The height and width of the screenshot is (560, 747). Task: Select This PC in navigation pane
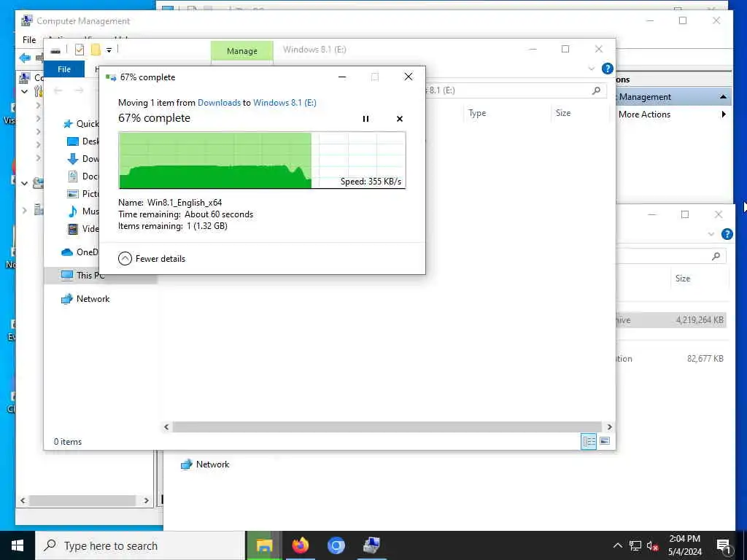pyautogui.click(x=83, y=275)
